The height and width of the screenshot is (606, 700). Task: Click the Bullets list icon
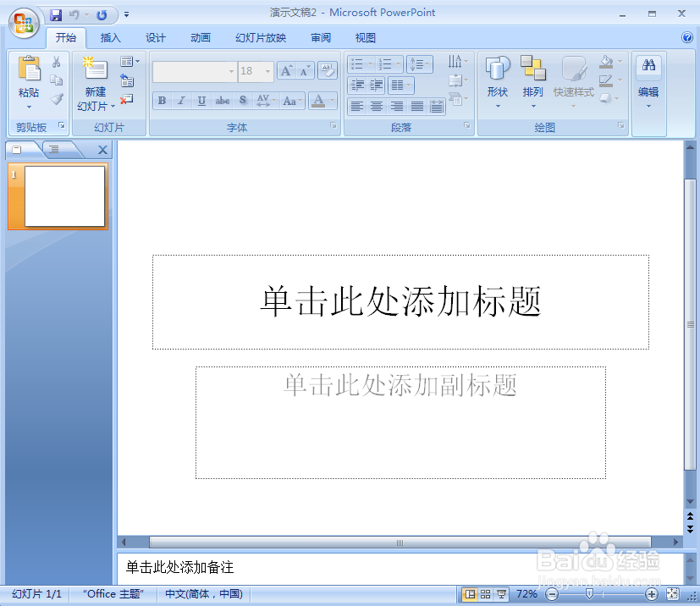coord(356,64)
